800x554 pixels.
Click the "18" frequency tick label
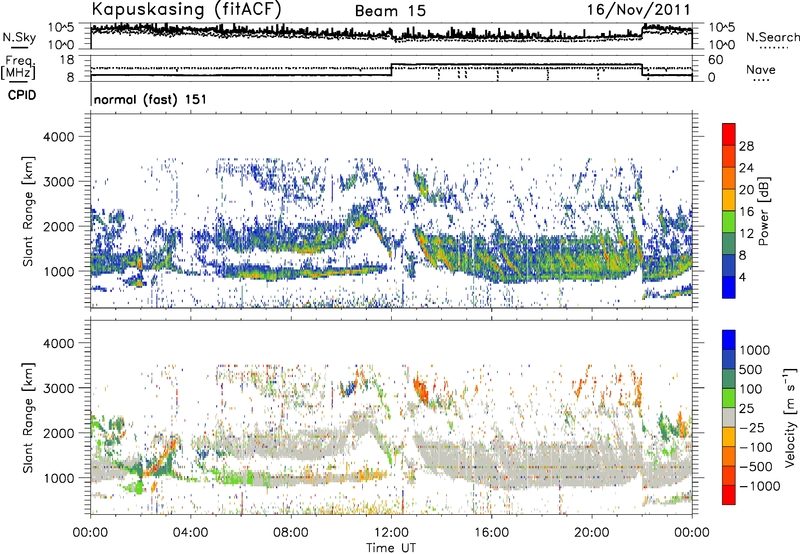67,60
